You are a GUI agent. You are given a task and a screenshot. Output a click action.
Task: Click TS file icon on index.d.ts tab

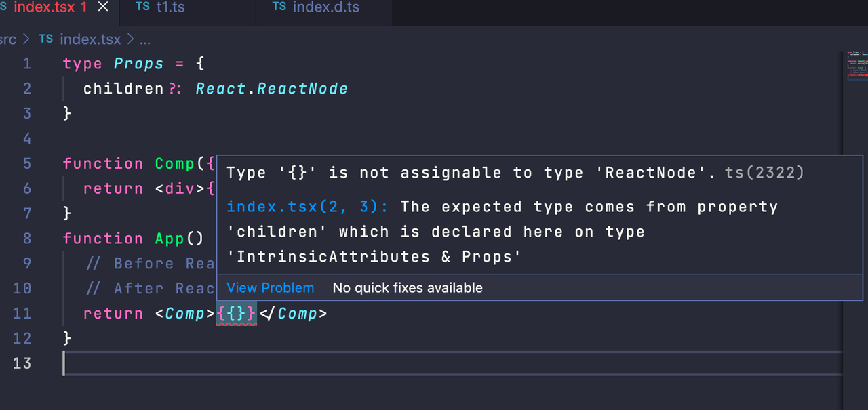point(279,7)
